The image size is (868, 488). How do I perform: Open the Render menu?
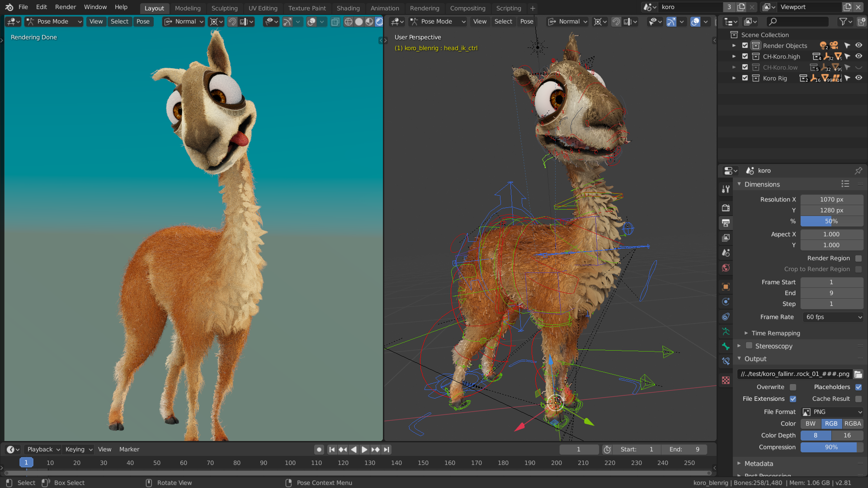point(66,7)
